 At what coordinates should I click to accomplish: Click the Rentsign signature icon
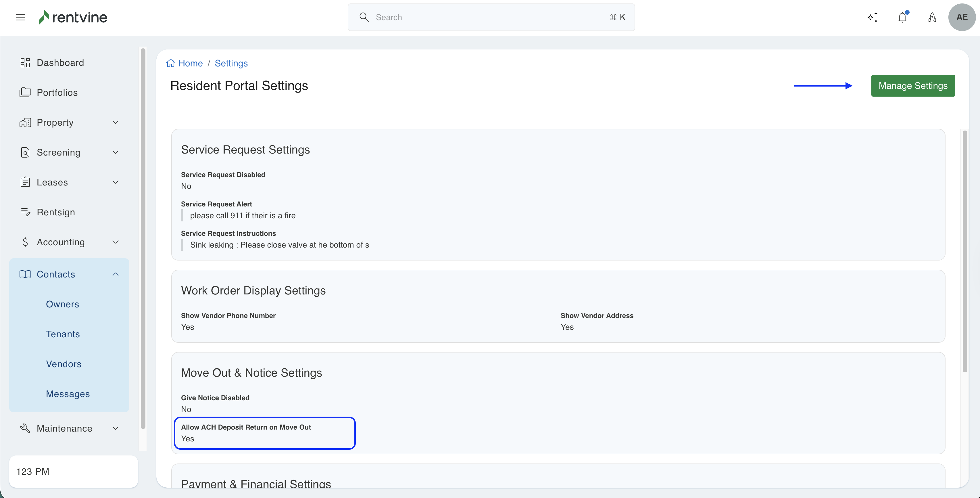tap(25, 212)
